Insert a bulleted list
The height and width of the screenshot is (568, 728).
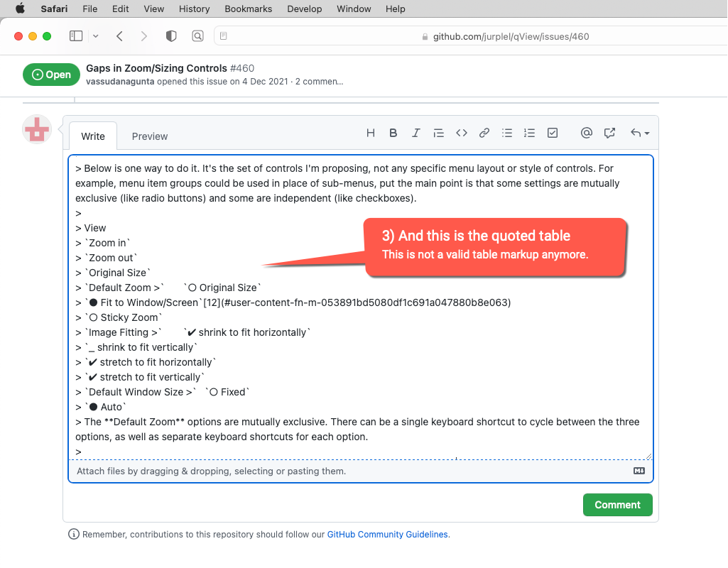[506, 133]
